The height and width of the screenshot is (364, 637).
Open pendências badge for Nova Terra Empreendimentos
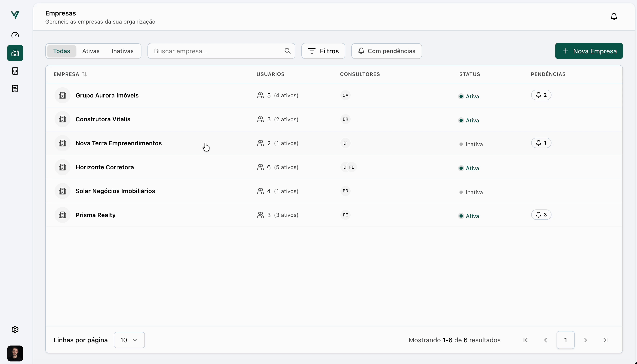(541, 143)
